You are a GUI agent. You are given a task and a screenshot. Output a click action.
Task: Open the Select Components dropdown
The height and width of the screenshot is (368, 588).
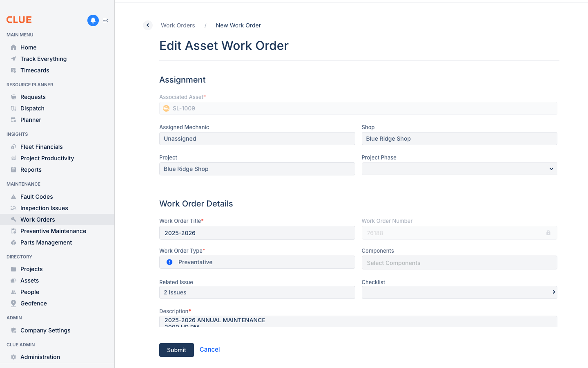pos(459,263)
